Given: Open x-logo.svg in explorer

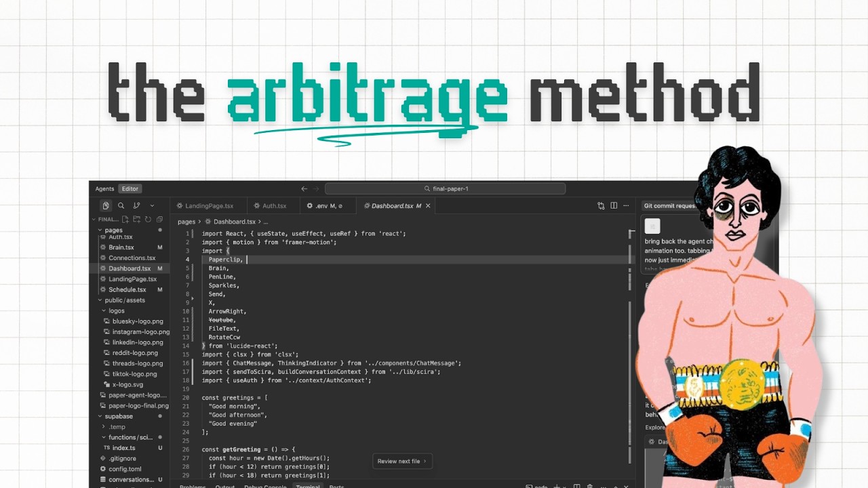Looking at the screenshot, I should (129, 384).
